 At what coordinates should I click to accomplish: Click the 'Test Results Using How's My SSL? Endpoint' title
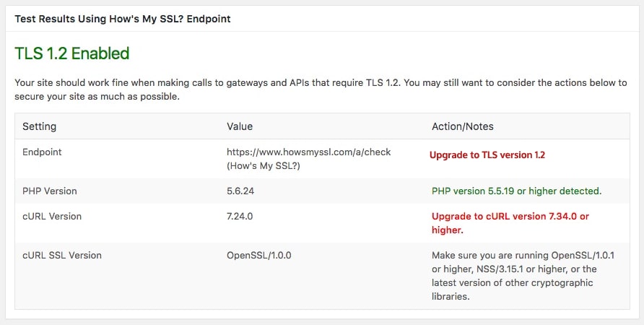click(123, 19)
